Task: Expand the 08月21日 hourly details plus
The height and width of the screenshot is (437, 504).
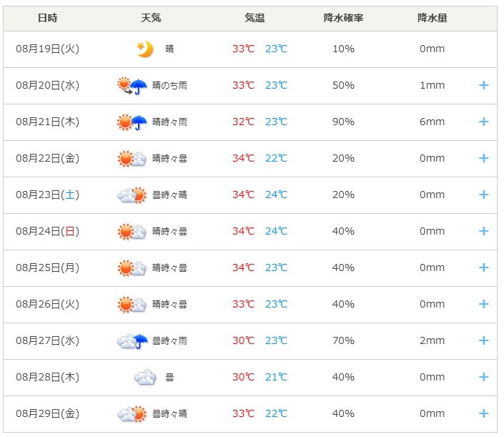Action: click(484, 122)
